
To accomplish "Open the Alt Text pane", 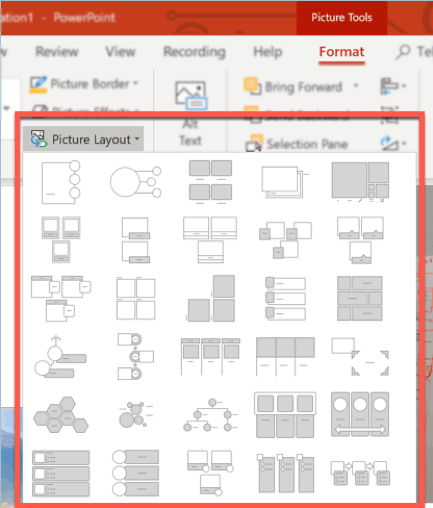I will [190, 113].
